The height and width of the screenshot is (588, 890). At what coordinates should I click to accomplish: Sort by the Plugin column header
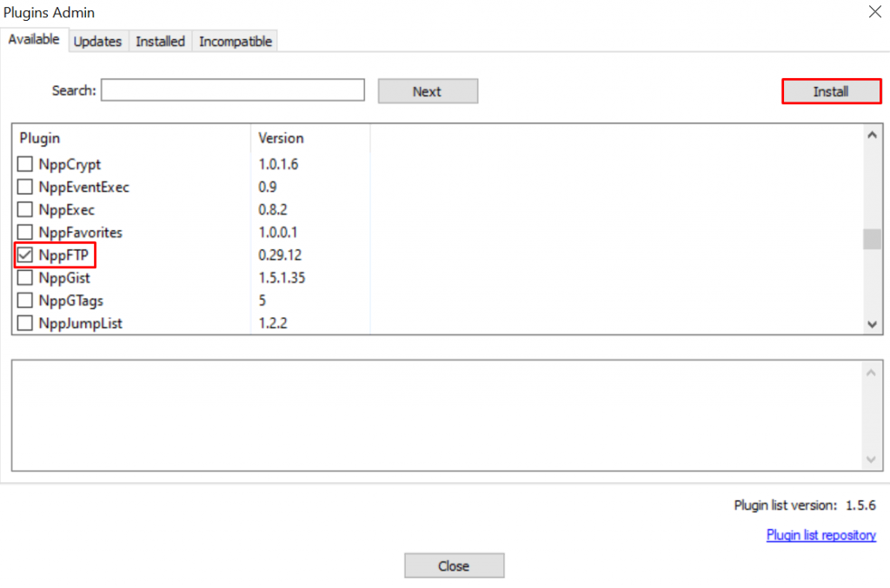click(x=131, y=138)
